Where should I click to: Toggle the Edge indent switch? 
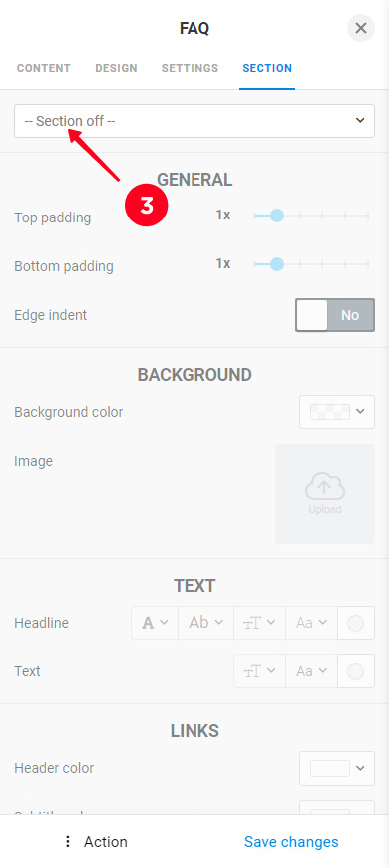pyautogui.click(x=335, y=315)
